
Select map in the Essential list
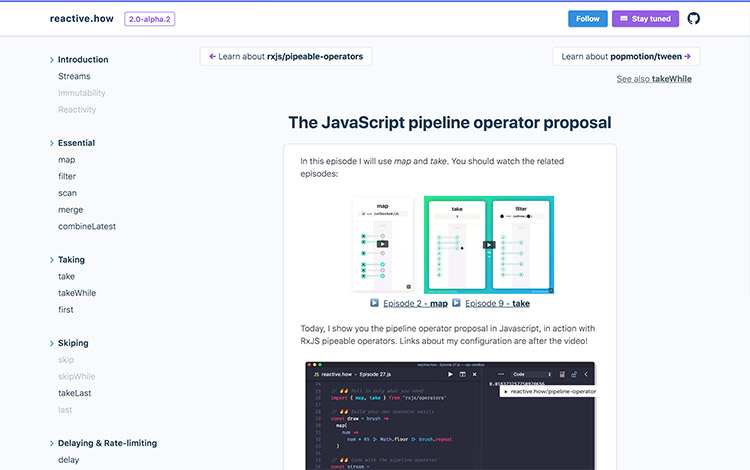tap(66, 160)
